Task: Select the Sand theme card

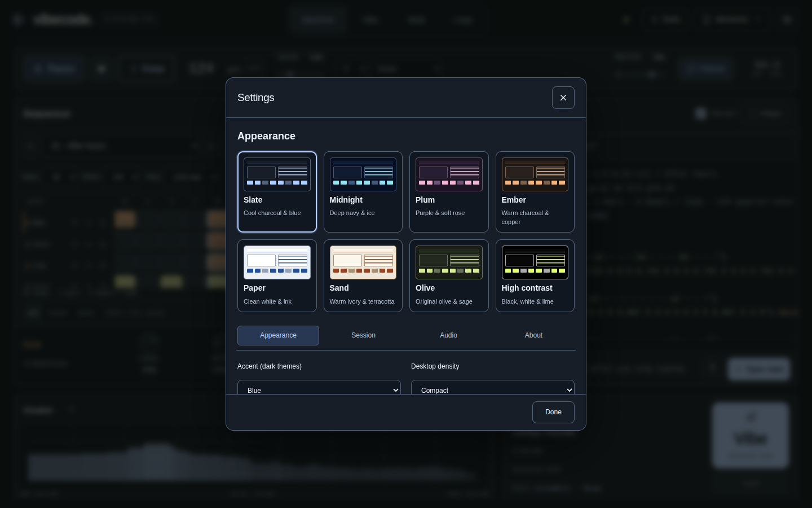Action: pos(363,276)
